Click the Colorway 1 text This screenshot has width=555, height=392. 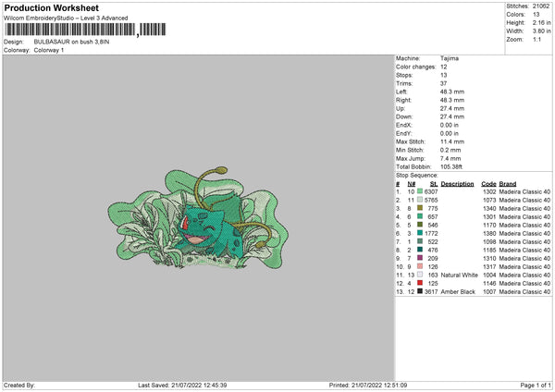pos(48,49)
